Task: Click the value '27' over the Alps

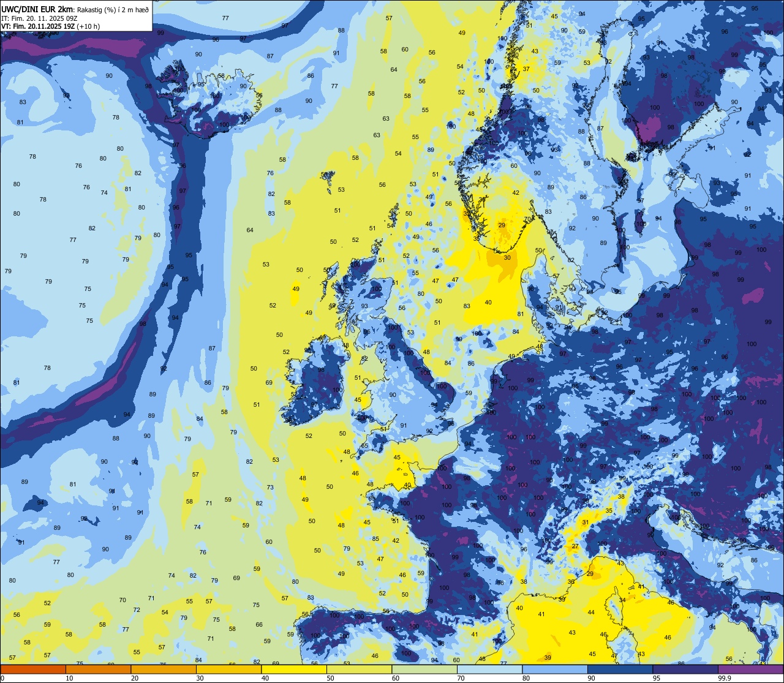Action: point(575,546)
